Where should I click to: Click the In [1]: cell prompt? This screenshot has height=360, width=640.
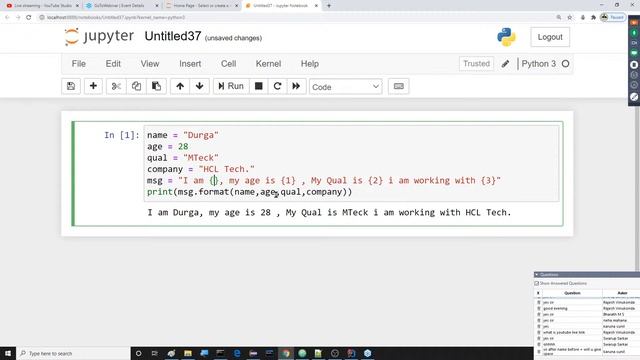pyautogui.click(x=122, y=135)
